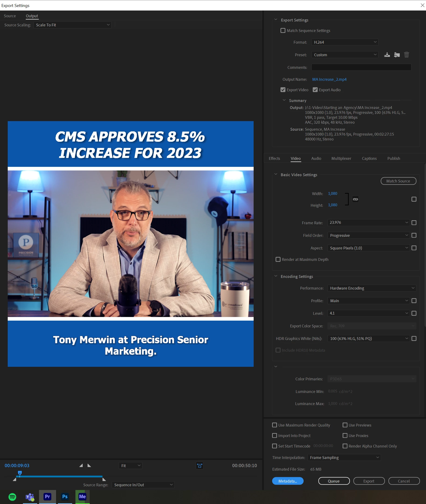Uncheck the Export Audio checkbox
The width and height of the screenshot is (426, 504).
315,90
